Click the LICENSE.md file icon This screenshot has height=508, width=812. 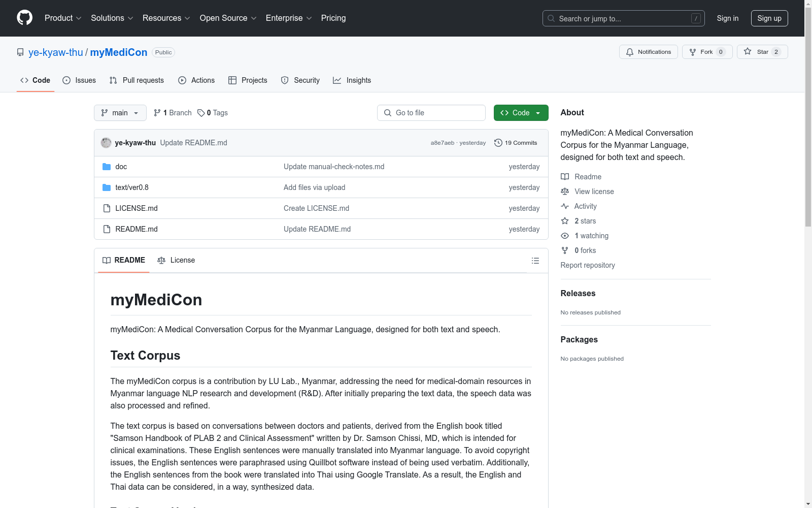(x=107, y=208)
